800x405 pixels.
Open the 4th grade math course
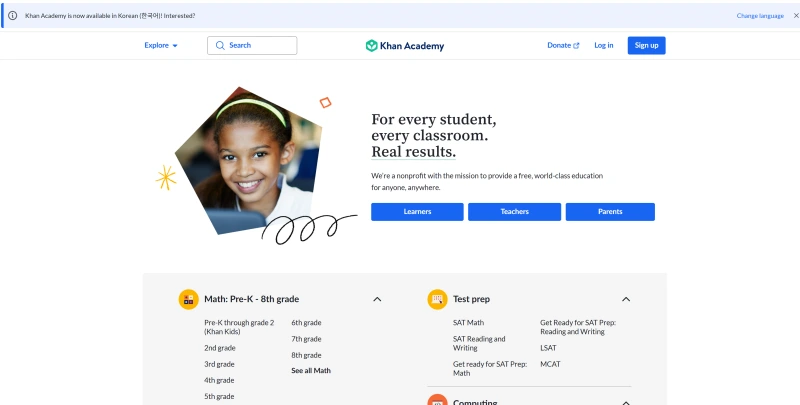click(219, 381)
